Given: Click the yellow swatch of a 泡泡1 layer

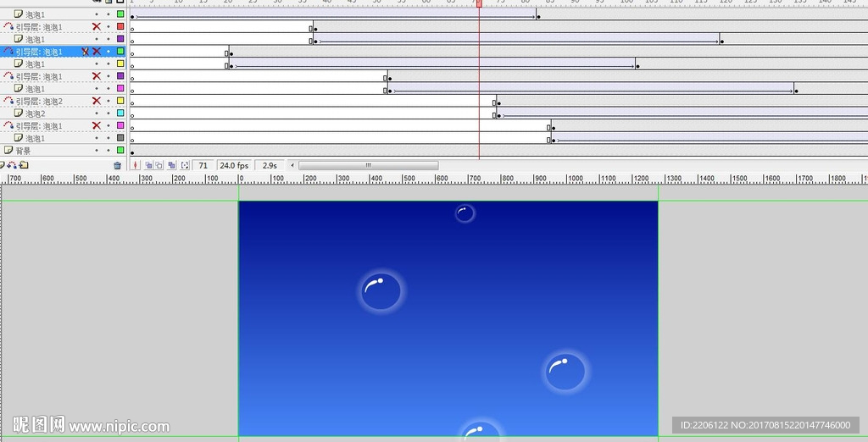Looking at the screenshot, I should tap(120, 64).
